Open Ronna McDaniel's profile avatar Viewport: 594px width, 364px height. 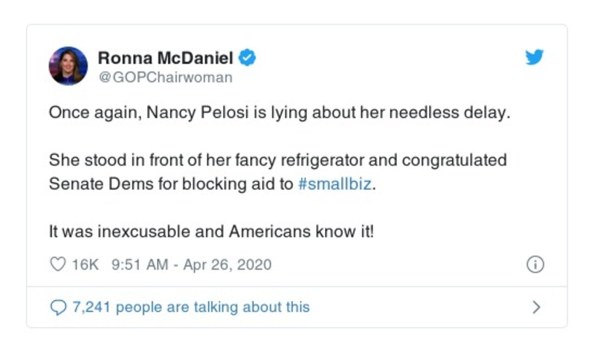[x=68, y=65]
